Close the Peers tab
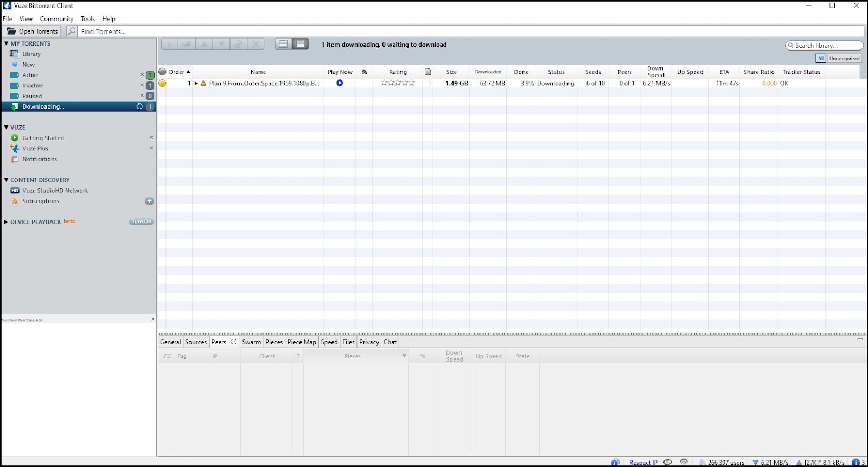The width and height of the screenshot is (868, 467). [233, 342]
